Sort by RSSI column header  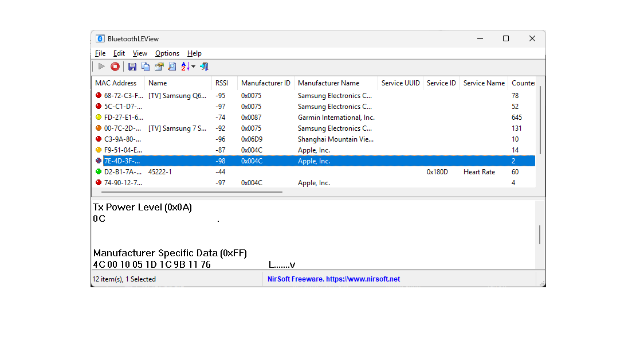224,83
